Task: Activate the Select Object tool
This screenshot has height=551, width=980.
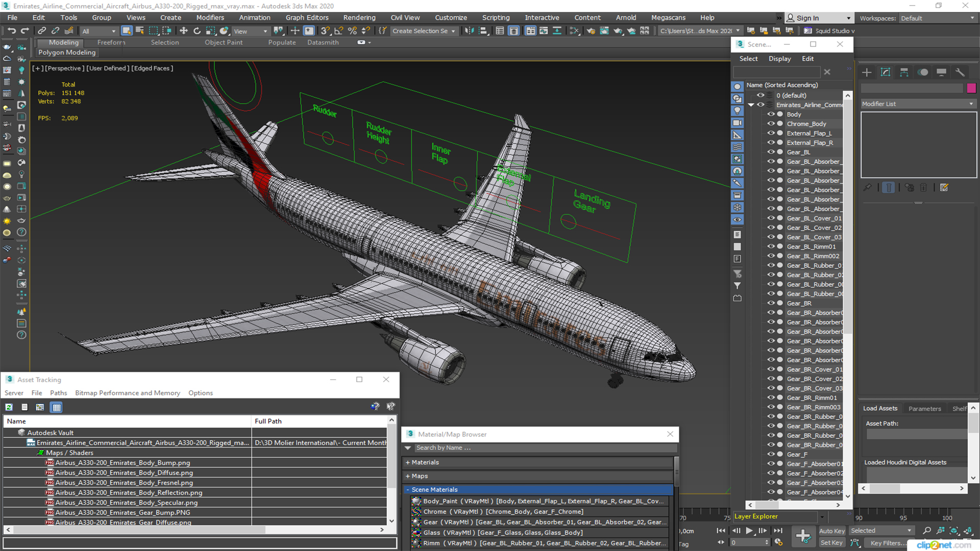Action: 126,31
